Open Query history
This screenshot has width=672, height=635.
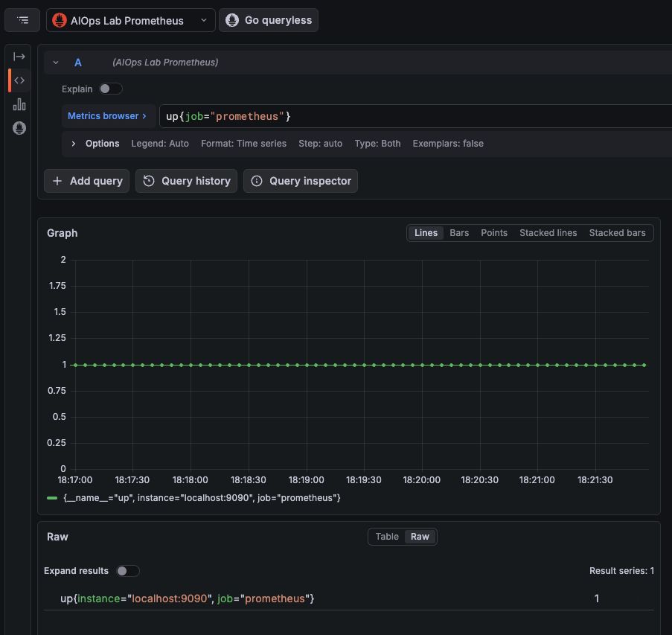(187, 181)
